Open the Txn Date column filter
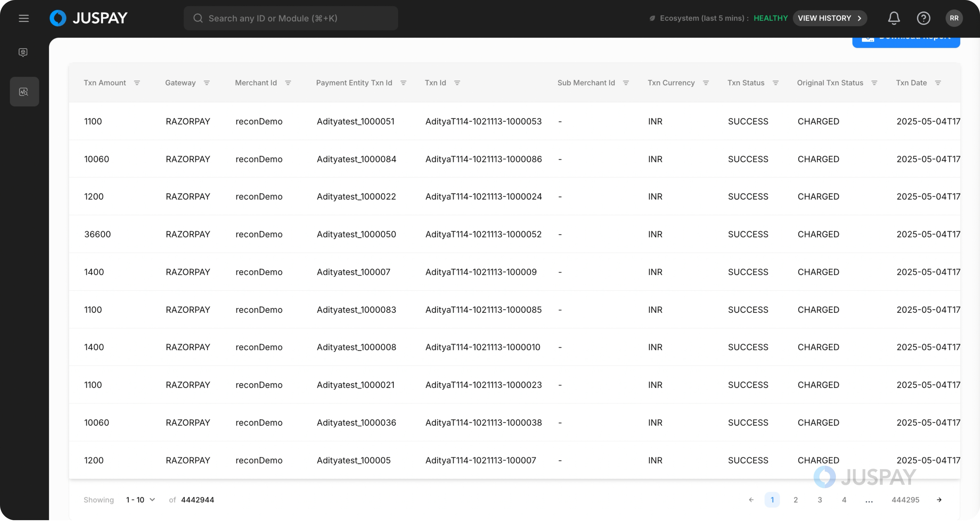Screen dimensions: 980x524 click(x=938, y=83)
